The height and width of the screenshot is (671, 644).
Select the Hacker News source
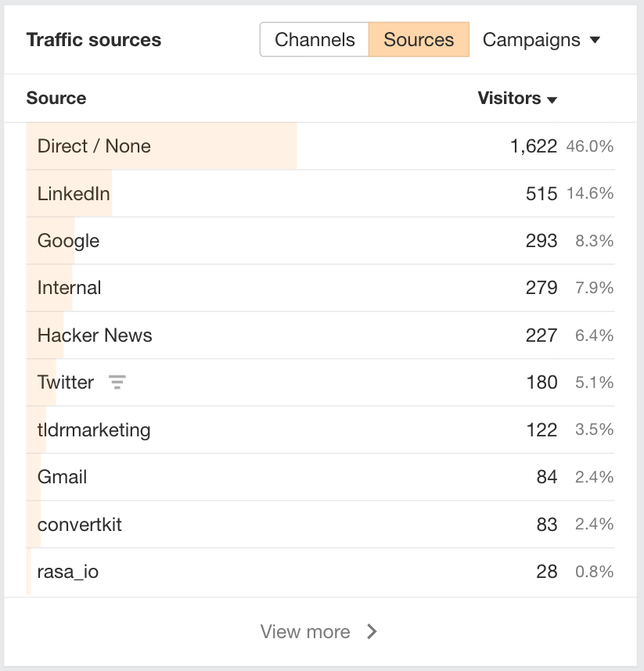[x=94, y=335]
